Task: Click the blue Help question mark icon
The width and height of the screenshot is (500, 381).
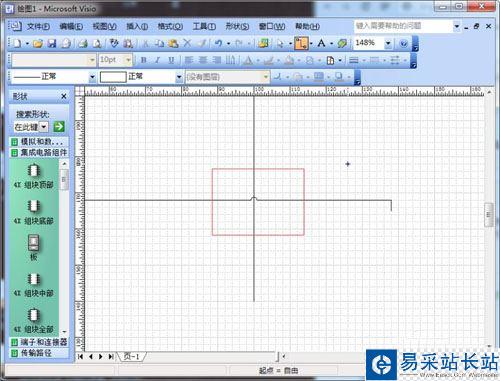Action: tap(403, 43)
